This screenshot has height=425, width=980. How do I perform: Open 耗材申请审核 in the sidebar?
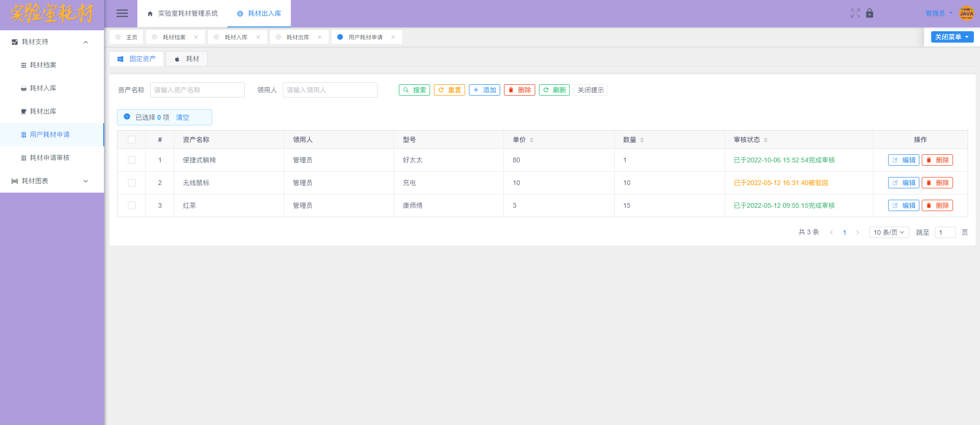click(x=52, y=158)
